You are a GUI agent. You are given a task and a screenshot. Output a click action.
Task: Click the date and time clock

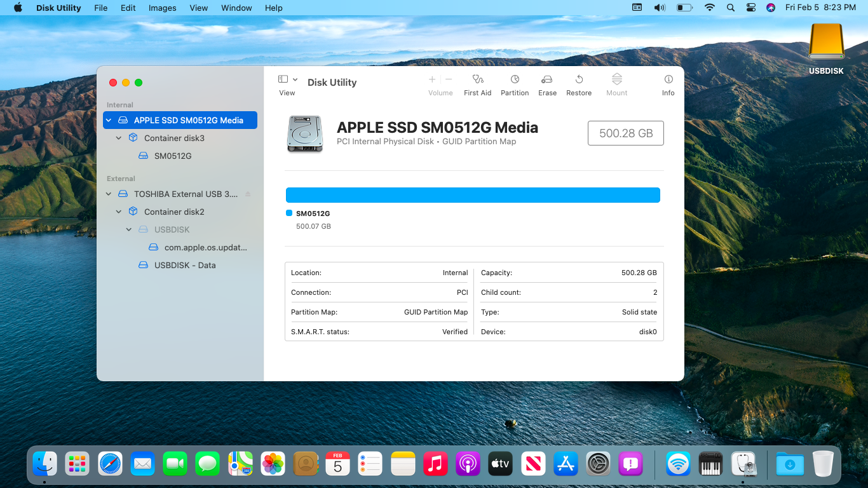(820, 8)
